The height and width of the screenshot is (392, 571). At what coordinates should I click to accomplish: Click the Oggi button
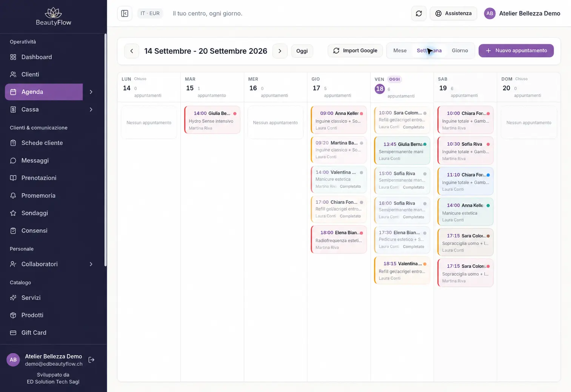click(x=302, y=51)
